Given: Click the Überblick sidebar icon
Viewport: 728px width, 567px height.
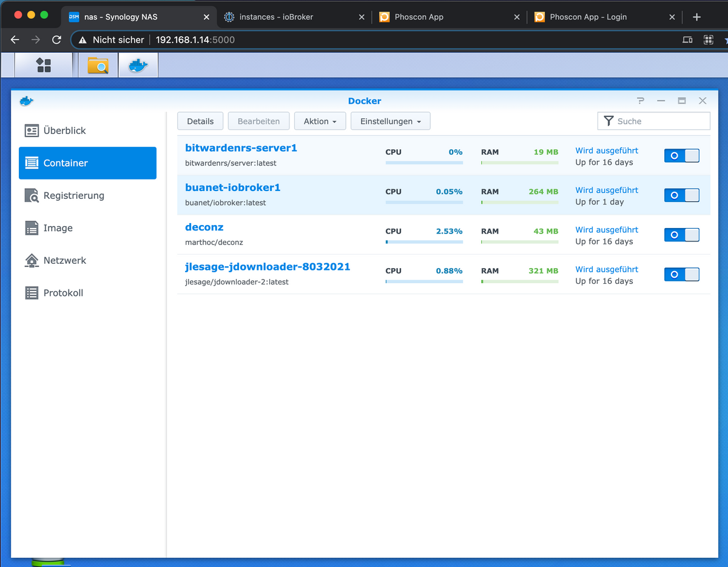Looking at the screenshot, I should [x=32, y=130].
